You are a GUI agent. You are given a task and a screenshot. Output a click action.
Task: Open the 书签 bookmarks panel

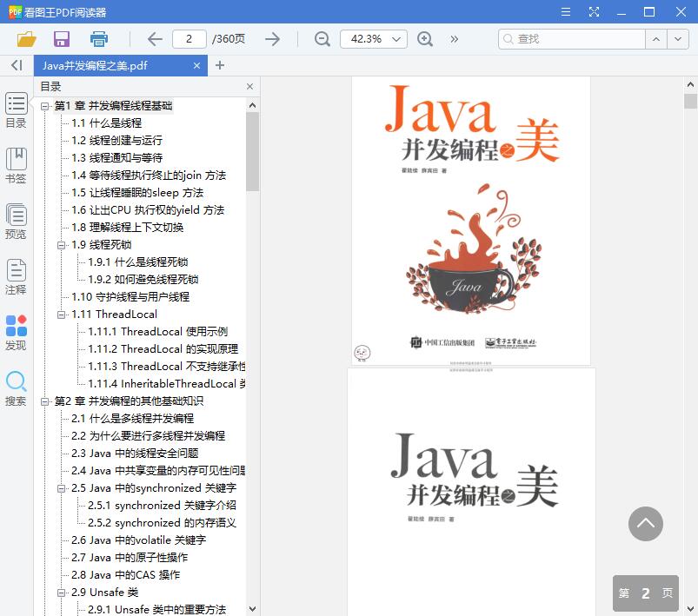point(17,166)
